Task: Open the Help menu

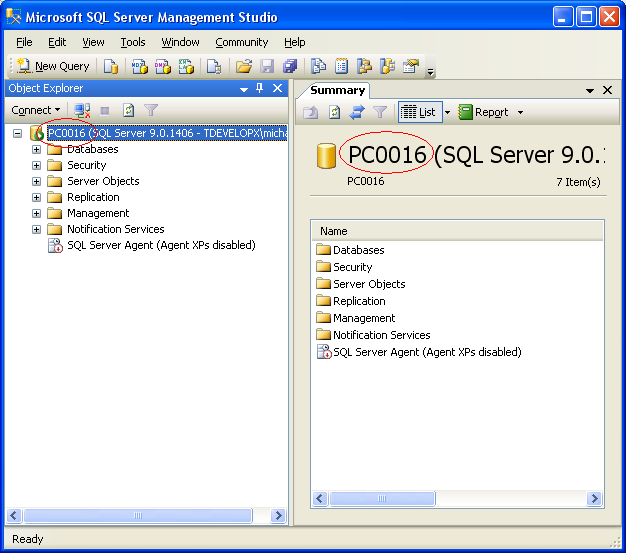Action: tap(295, 42)
